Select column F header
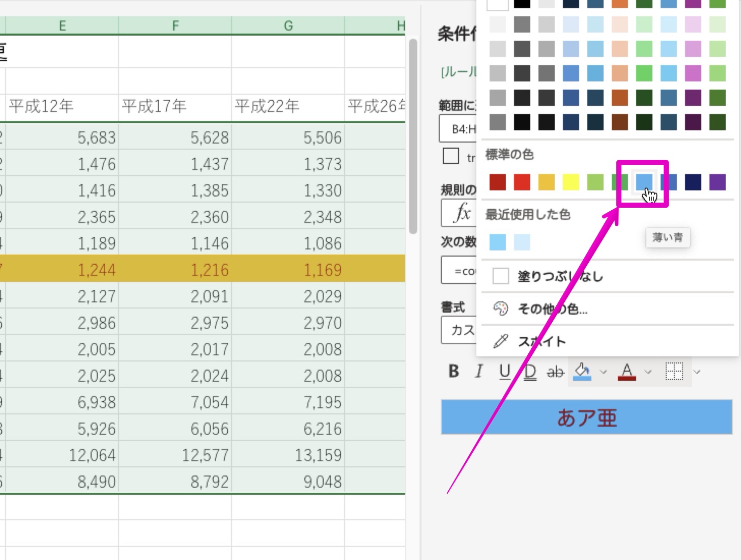741x560 pixels. [175, 25]
